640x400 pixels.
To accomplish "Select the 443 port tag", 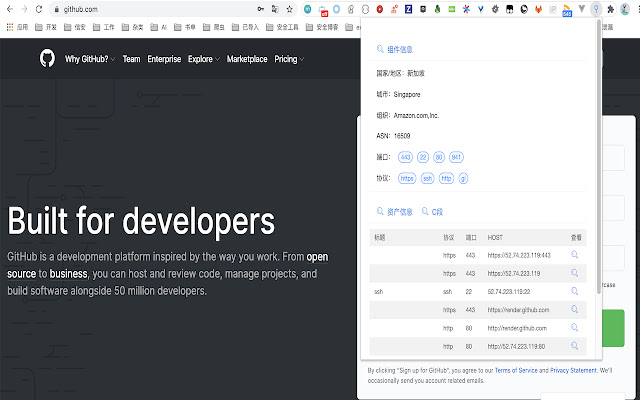I will click(406, 157).
